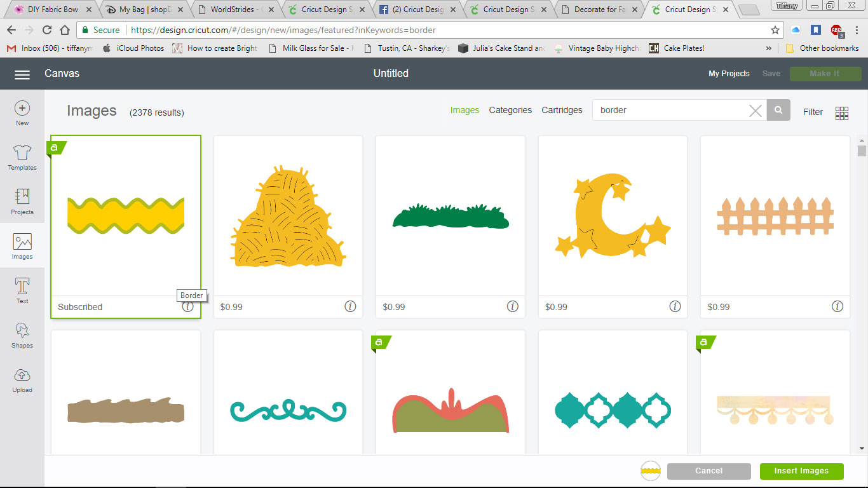The height and width of the screenshot is (488, 868).
Task: Click the cloud extension icon in the toolbar
Action: coord(796,30)
